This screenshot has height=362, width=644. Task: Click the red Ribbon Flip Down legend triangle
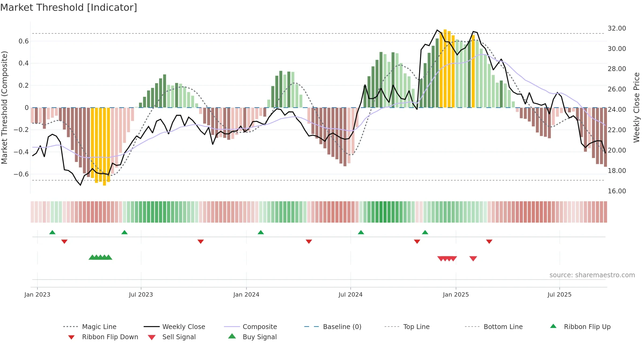pos(71,337)
